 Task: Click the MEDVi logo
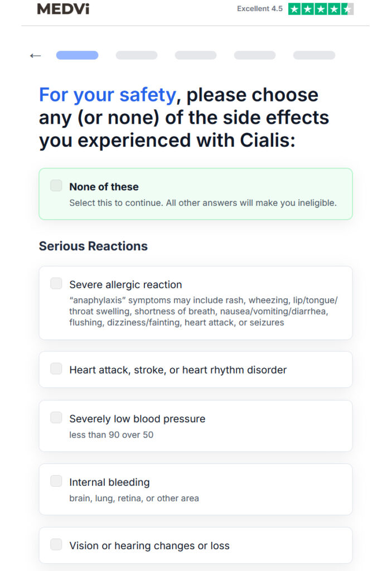[63, 9]
